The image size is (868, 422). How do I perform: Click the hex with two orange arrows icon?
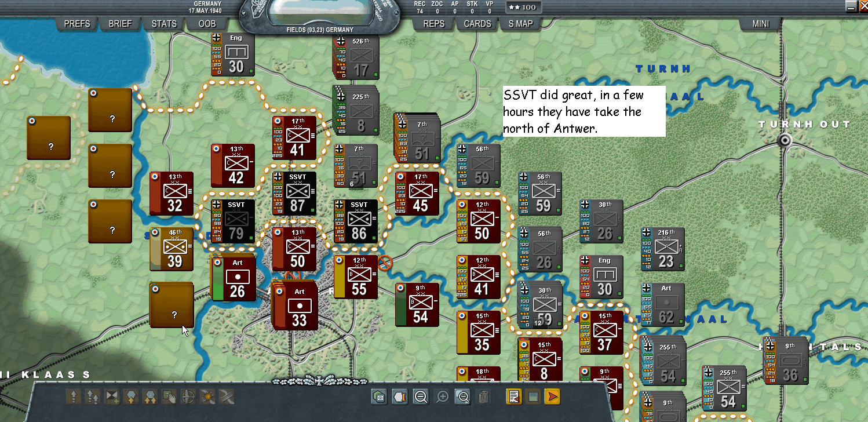coord(150,397)
